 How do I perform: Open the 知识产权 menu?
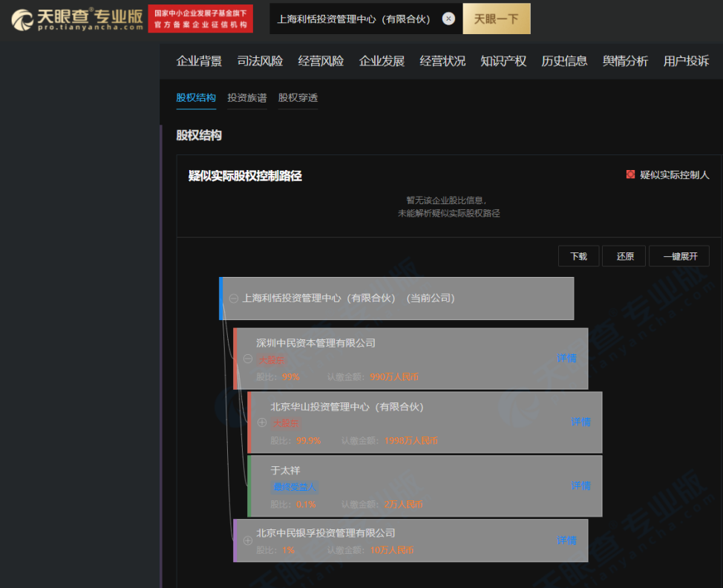(x=503, y=61)
